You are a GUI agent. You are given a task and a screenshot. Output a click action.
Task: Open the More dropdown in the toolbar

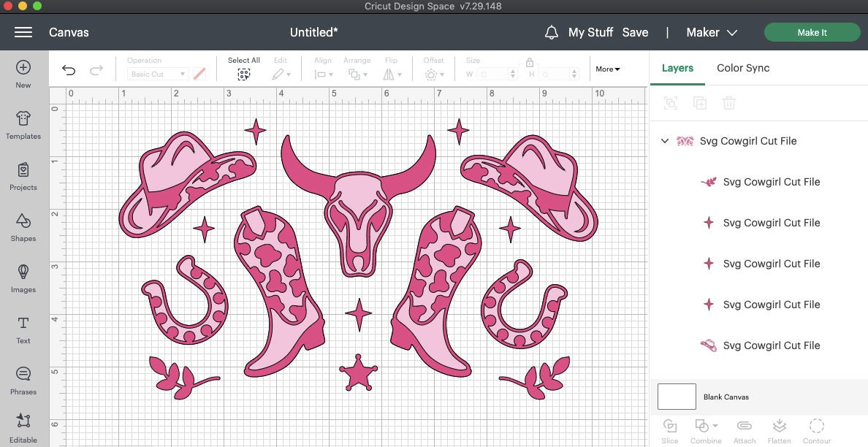[607, 69]
